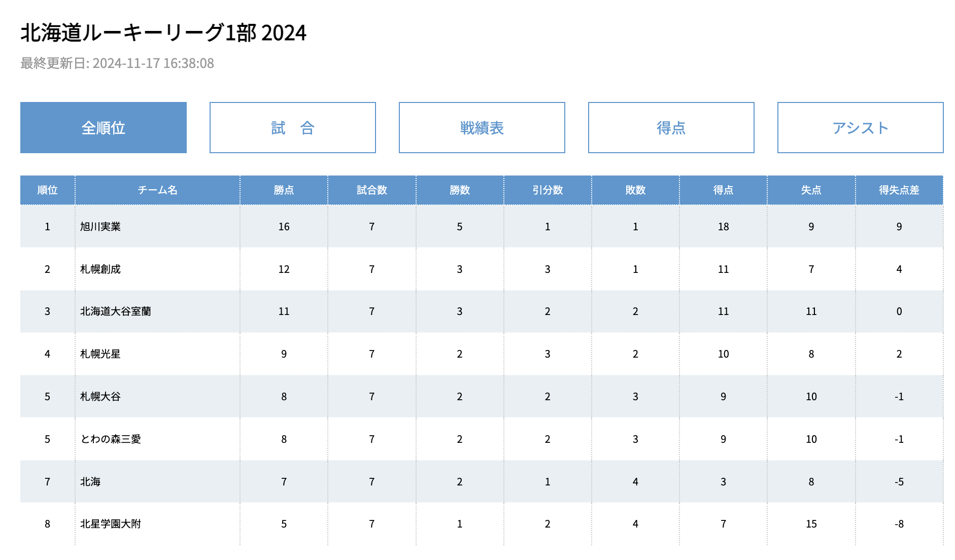This screenshot has height=560, width=955.
Task: Click 札幌創成's goal difference 4
Action: click(899, 269)
